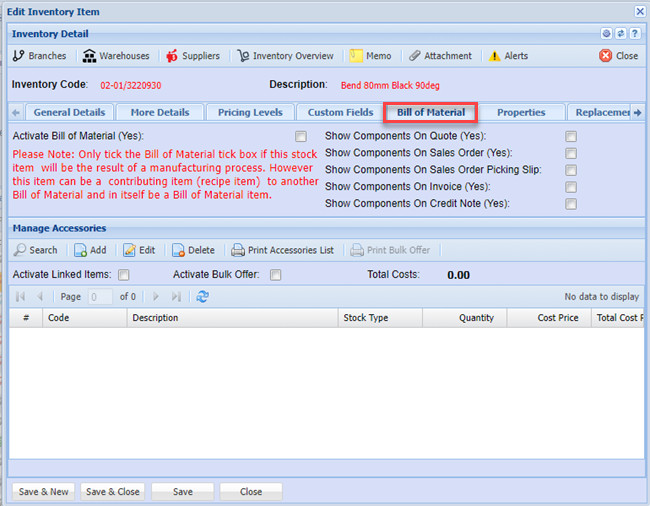Open the Alerts warning icon
The height and width of the screenshot is (506, 650).
point(494,56)
